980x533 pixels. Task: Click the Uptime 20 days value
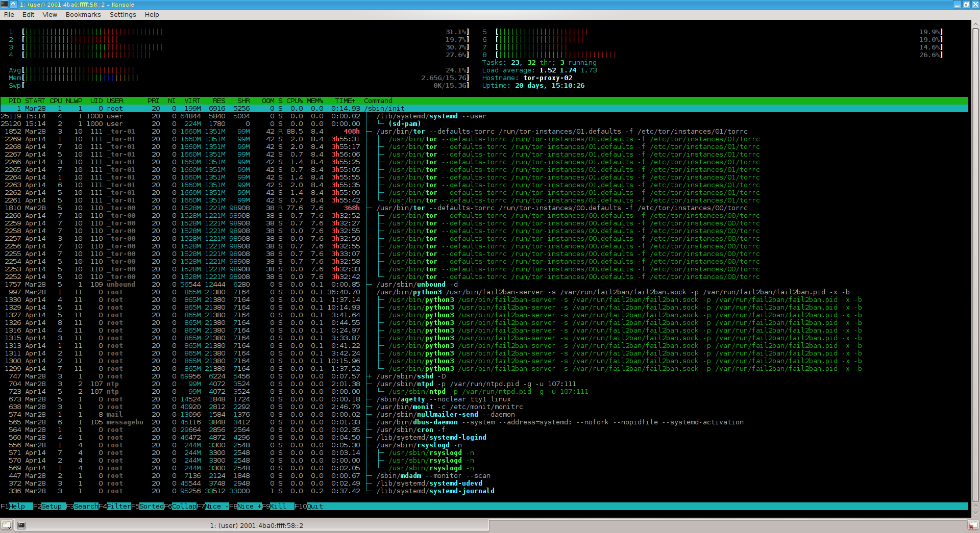pos(550,85)
